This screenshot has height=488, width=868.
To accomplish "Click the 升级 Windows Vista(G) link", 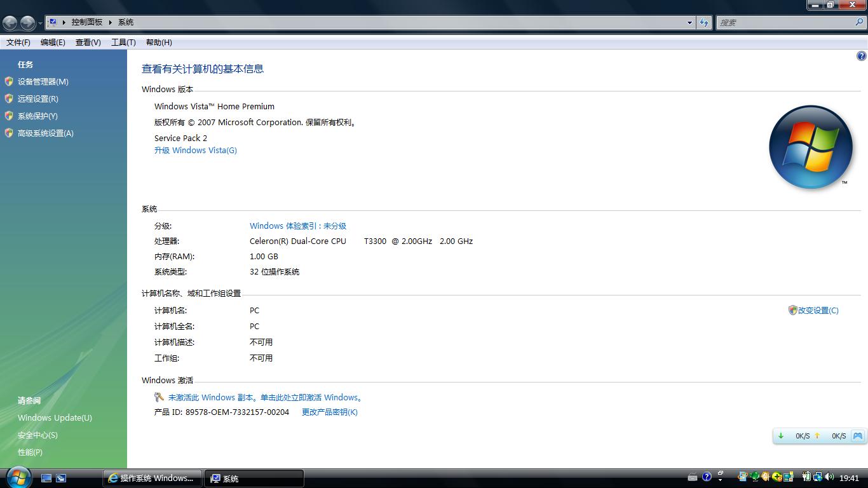I will 196,150.
